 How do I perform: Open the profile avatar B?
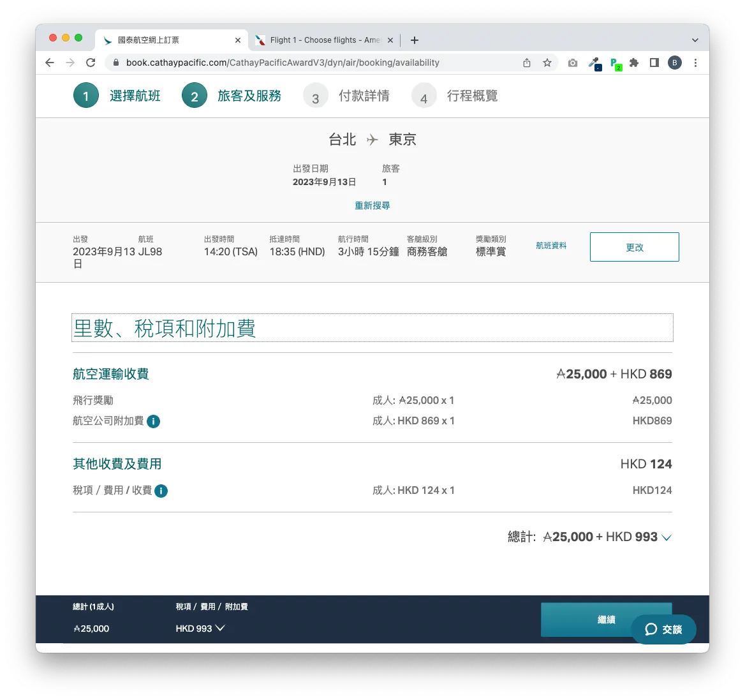coord(675,63)
